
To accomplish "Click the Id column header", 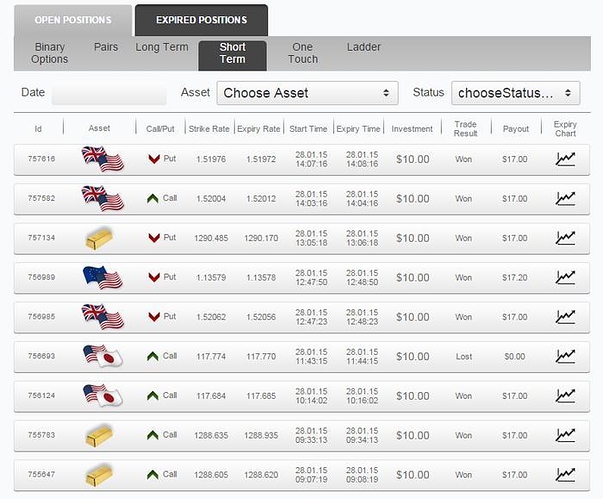I will pos(38,129).
